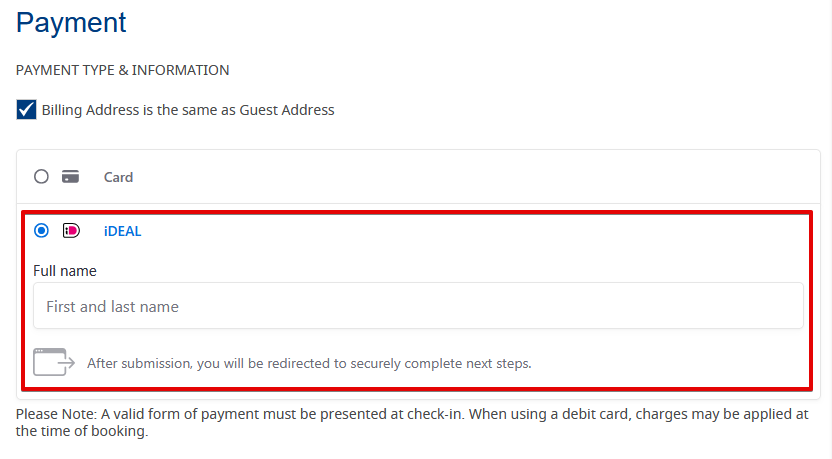Choose the iDEAL payment label
The image size is (832, 459).
tap(122, 231)
